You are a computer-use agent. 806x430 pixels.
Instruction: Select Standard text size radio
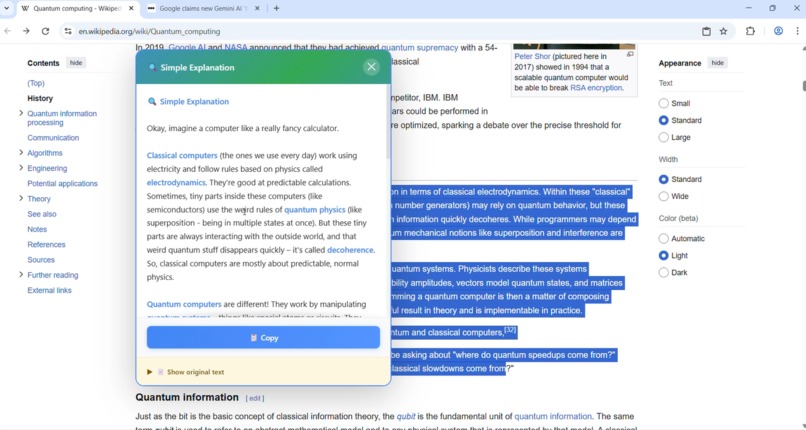664,120
